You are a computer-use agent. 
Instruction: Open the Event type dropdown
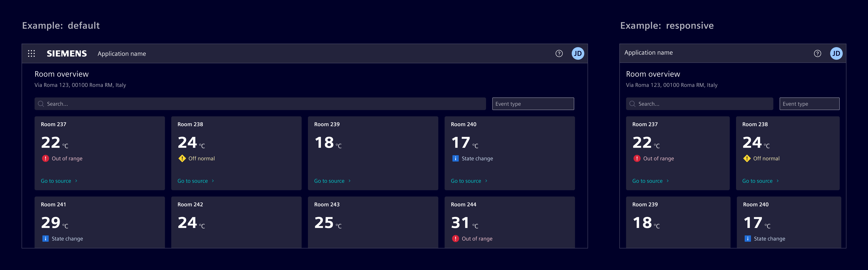[533, 104]
